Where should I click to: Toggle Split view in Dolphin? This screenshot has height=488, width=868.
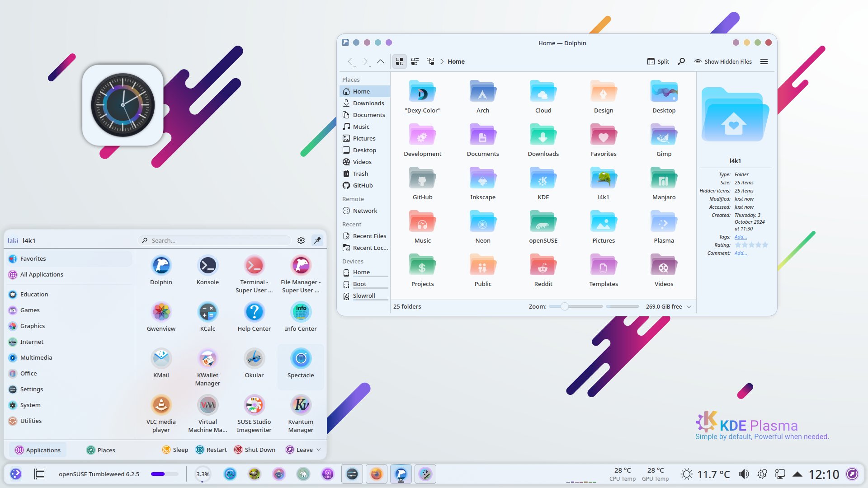coord(658,61)
